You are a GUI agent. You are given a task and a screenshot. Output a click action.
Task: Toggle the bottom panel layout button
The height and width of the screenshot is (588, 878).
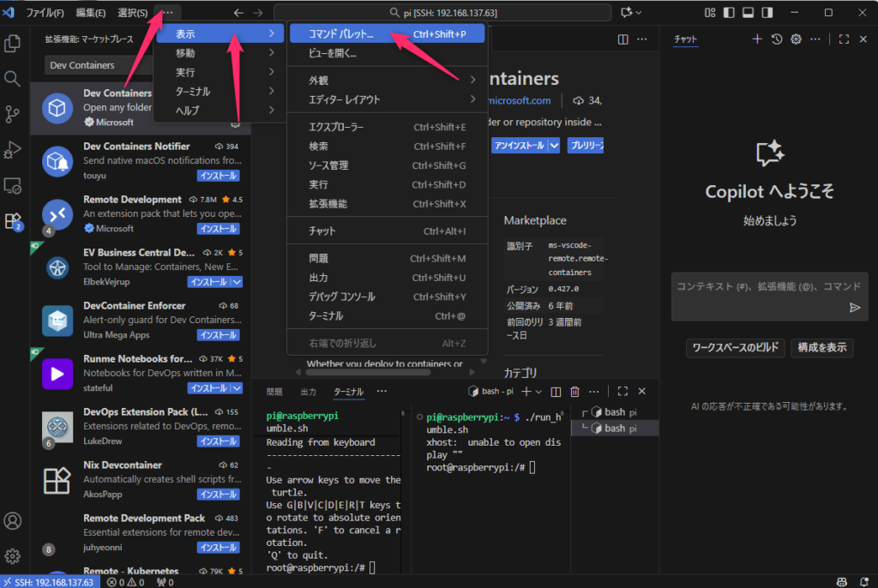pyautogui.click(x=747, y=13)
